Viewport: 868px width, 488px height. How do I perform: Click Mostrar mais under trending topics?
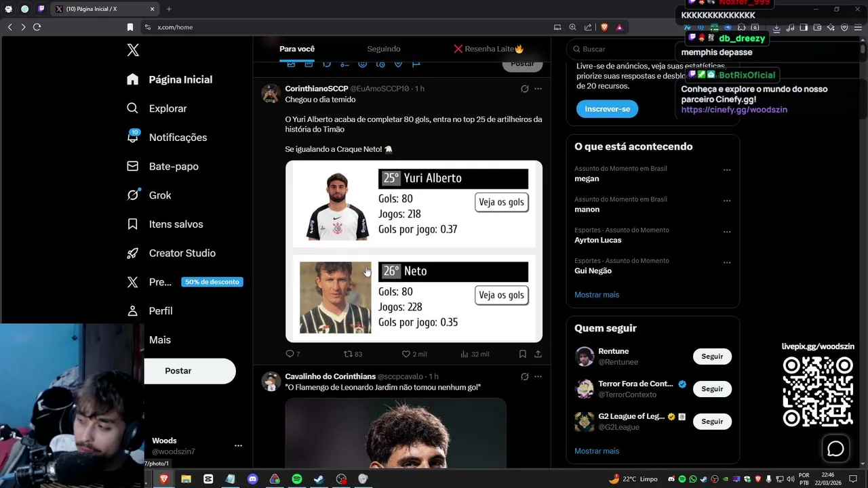(597, 295)
